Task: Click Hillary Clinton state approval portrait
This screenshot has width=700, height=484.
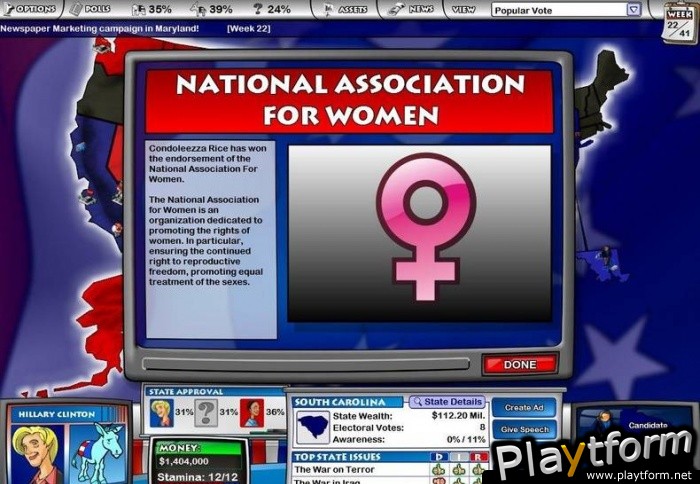Action: [161, 413]
